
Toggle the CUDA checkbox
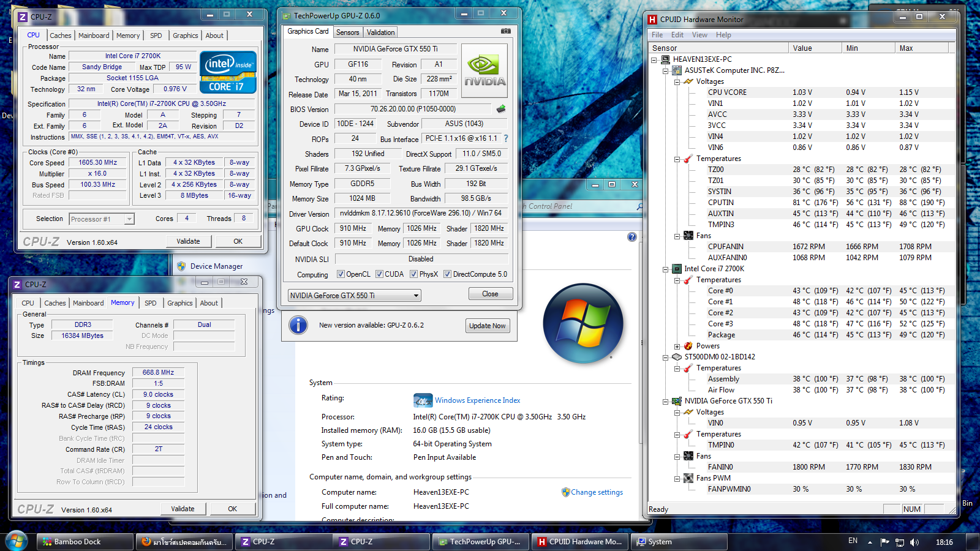[379, 274]
